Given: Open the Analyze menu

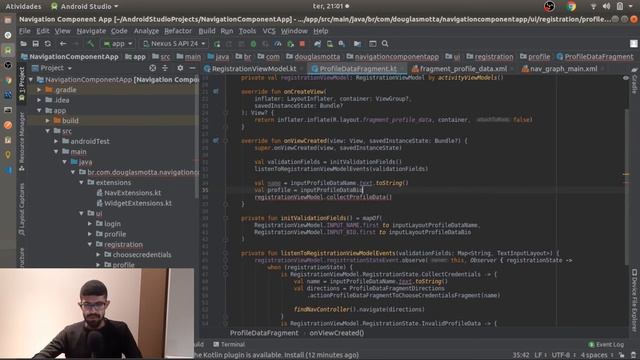Looking at the screenshot, I should [146, 31].
